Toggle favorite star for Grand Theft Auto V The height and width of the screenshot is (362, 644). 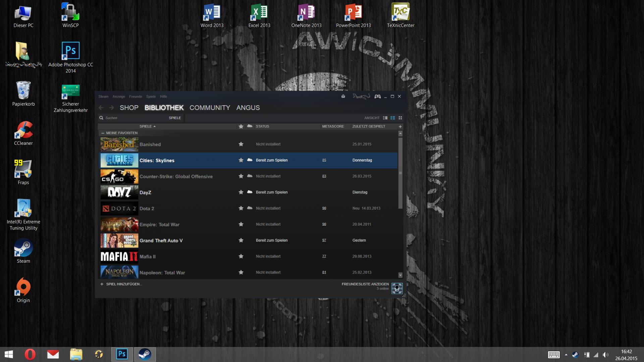pos(241,240)
